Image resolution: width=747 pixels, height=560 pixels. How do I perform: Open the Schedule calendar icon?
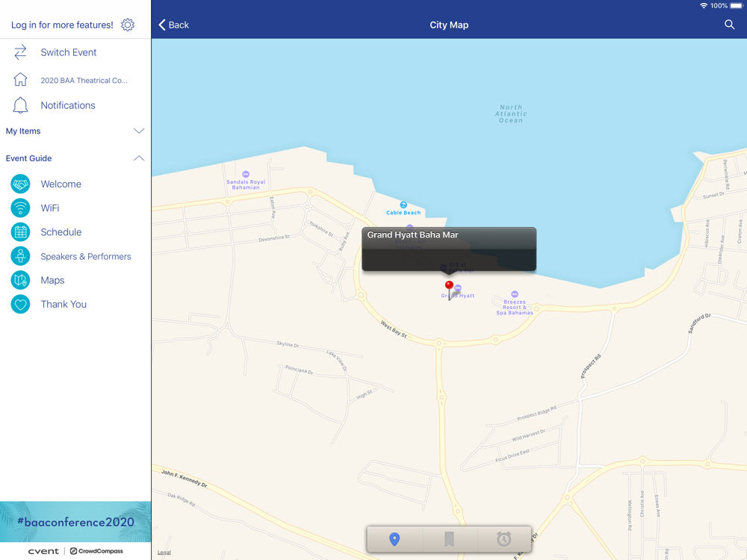click(20, 232)
